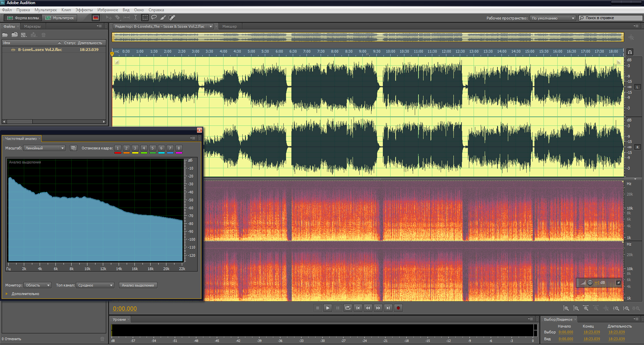The height and width of the screenshot is (345, 644).
Task: Switch to Мультитрек view
Action: (x=60, y=18)
